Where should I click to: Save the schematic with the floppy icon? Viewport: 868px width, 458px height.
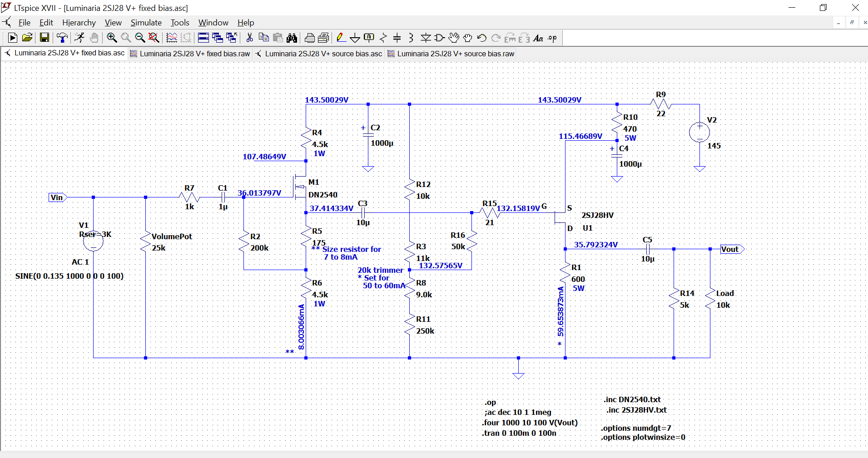[44, 38]
